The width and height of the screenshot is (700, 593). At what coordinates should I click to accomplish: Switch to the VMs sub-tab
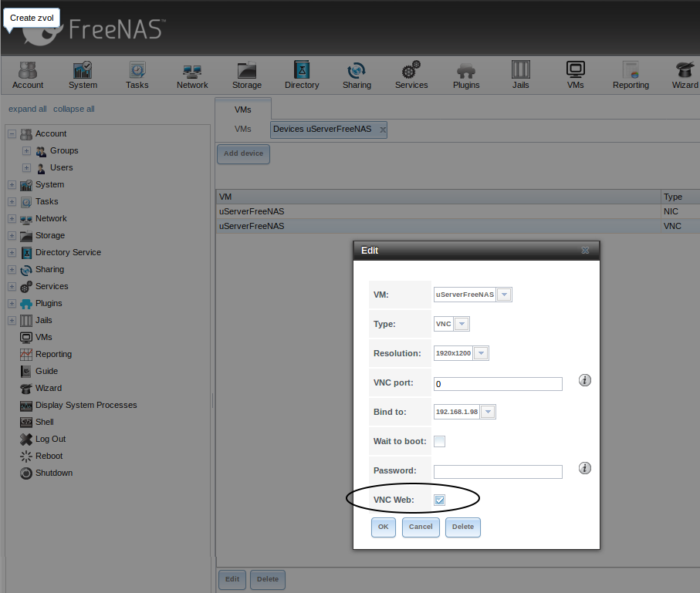[x=243, y=129]
